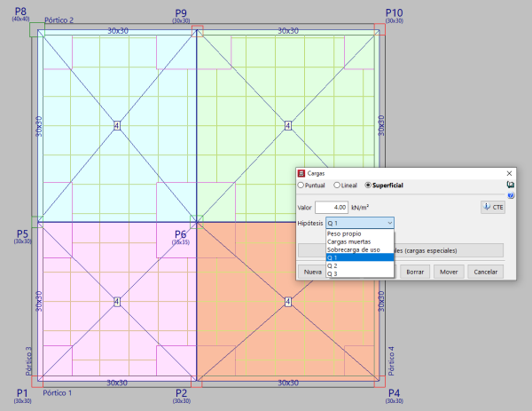Choose Peso propio from the hypothesis list
Image resolution: width=532 pixels, height=411 pixels.
click(360, 233)
